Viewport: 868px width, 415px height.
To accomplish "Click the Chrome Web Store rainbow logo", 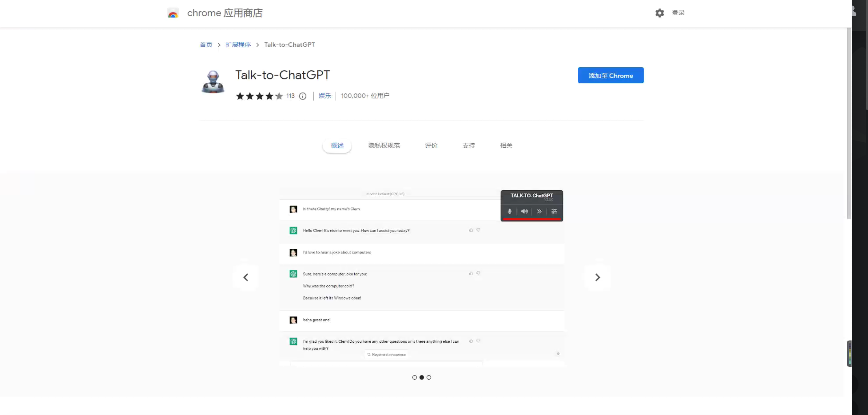I will (x=173, y=13).
